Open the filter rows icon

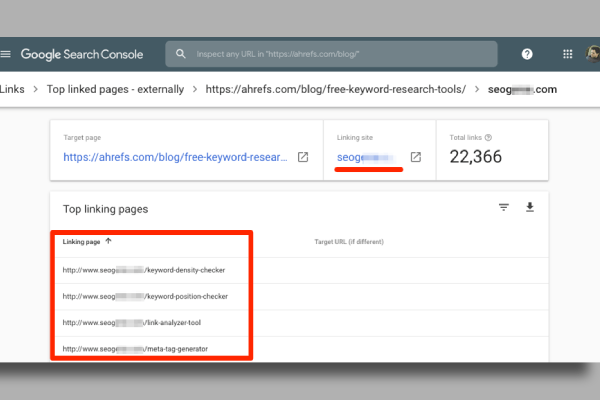click(504, 207)
